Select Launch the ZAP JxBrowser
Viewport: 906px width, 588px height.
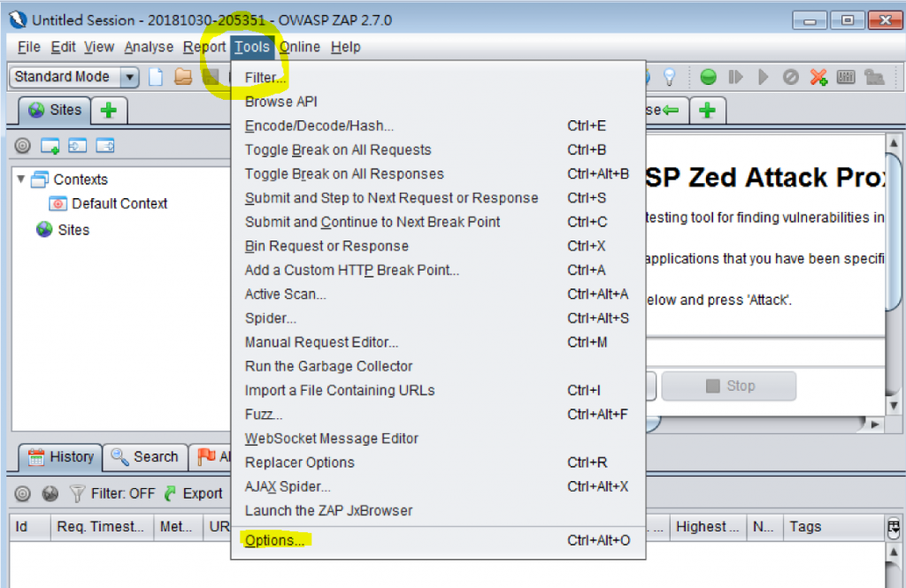438,511
